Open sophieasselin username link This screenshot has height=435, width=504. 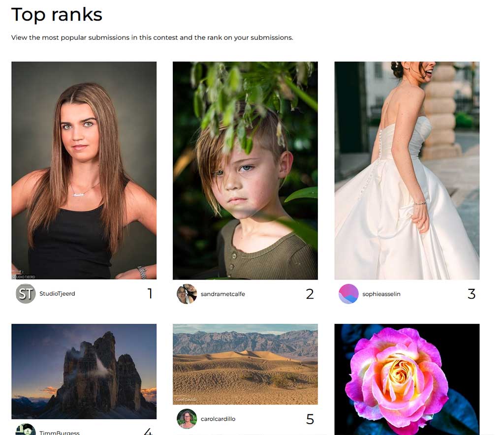(x=381, y=294)
